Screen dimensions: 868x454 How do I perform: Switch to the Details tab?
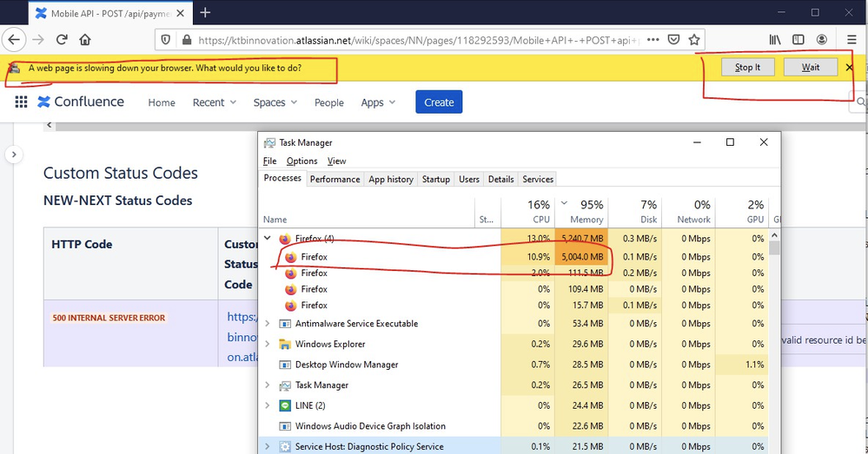click(x=501, y=179)
